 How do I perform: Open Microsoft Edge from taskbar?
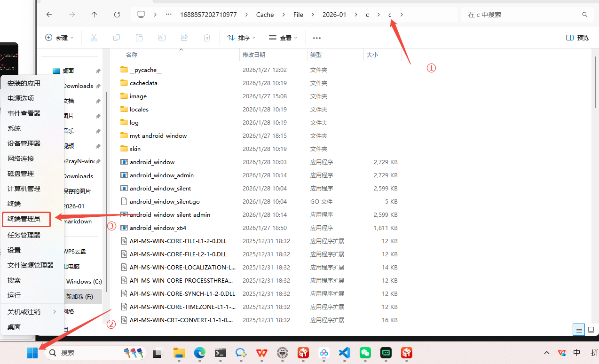click(200, 353)
